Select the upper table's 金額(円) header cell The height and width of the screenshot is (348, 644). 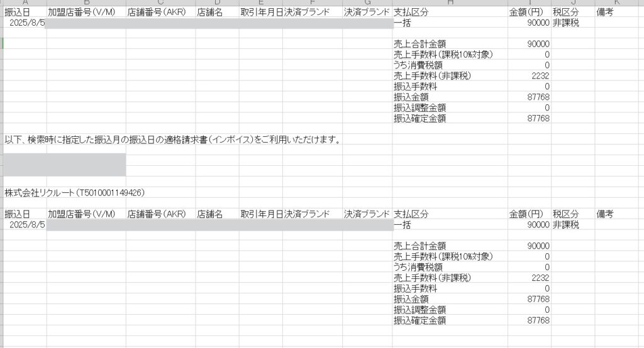(530, 12)
